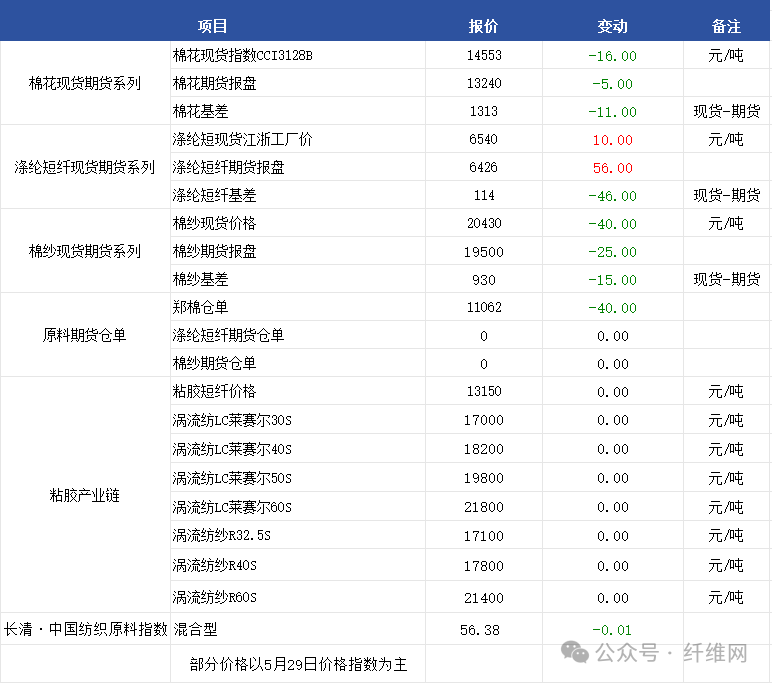Click the price value 13240
Screen dimensions: 772x683
484,83
